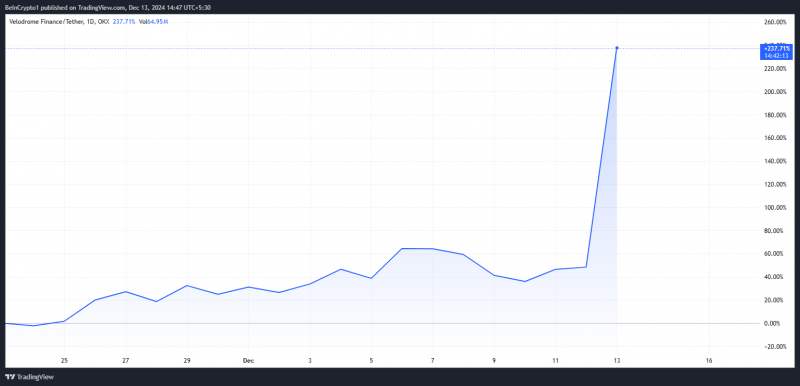This screenshot has height=386, width=800.
Task: Click the 100.00% axis label
Action: click(776, 208)
